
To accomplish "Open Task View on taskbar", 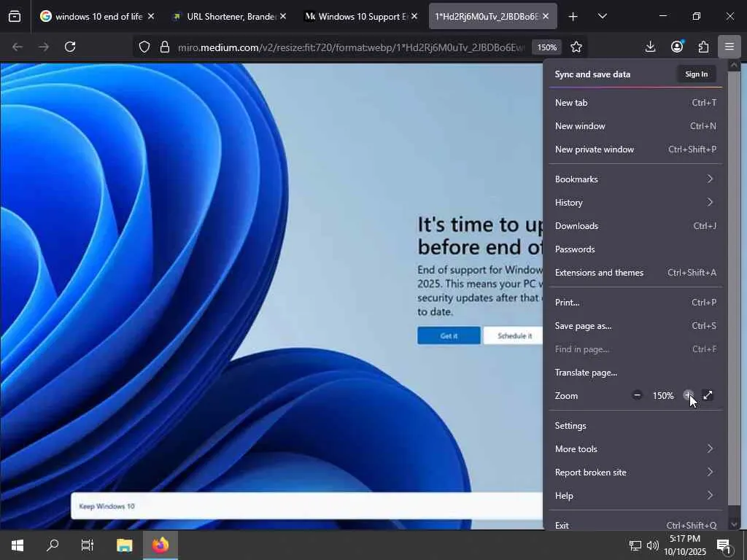I will (x=88, y=545).
